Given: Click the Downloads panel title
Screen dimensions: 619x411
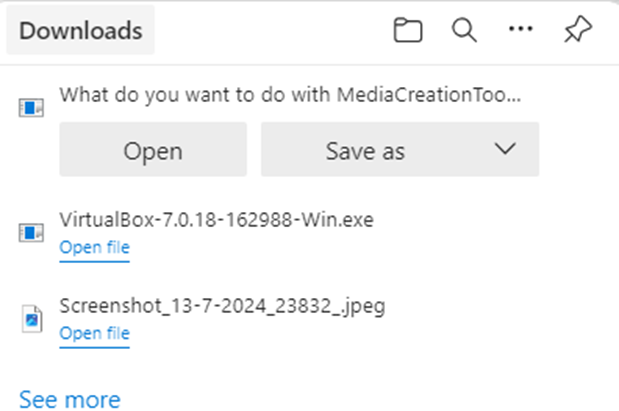Looking at the screenshot, I should click(x=80, y=31).
